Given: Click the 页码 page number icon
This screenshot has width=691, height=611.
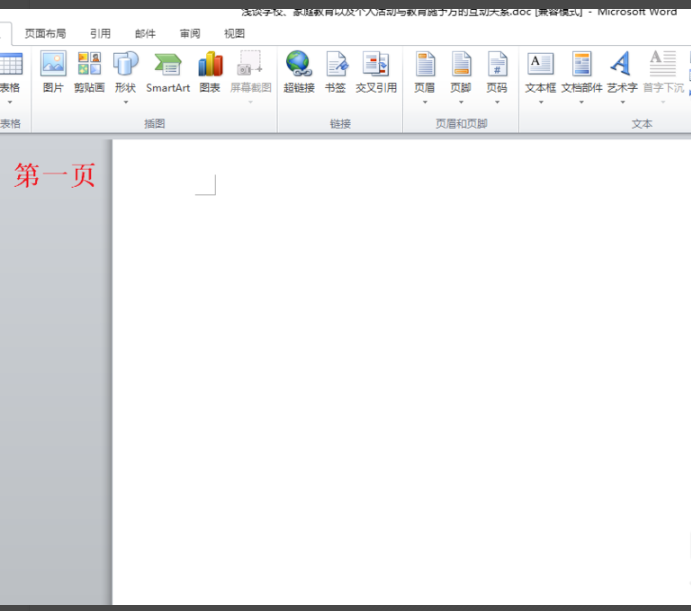Looking at the screenshot, I should (x=497, y=64).
